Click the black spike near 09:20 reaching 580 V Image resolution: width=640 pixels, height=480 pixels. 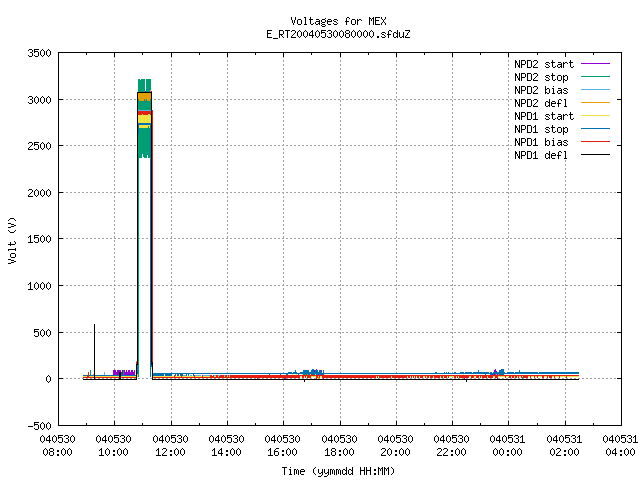(94, 351)
